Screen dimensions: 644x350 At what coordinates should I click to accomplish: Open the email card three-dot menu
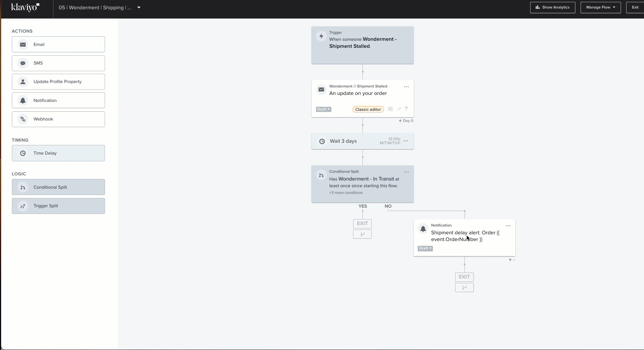406,87
